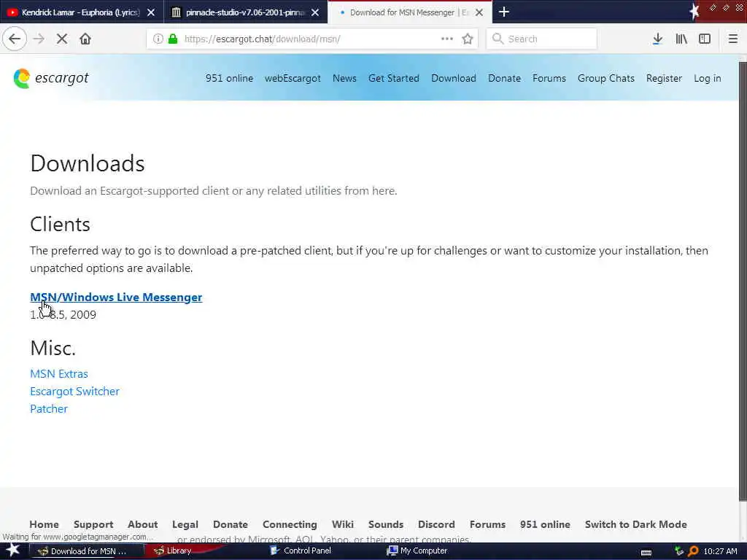This screenshot has height=560, width=747.
Task: Click Sounds in the footer
Action: tap(386, 524)
